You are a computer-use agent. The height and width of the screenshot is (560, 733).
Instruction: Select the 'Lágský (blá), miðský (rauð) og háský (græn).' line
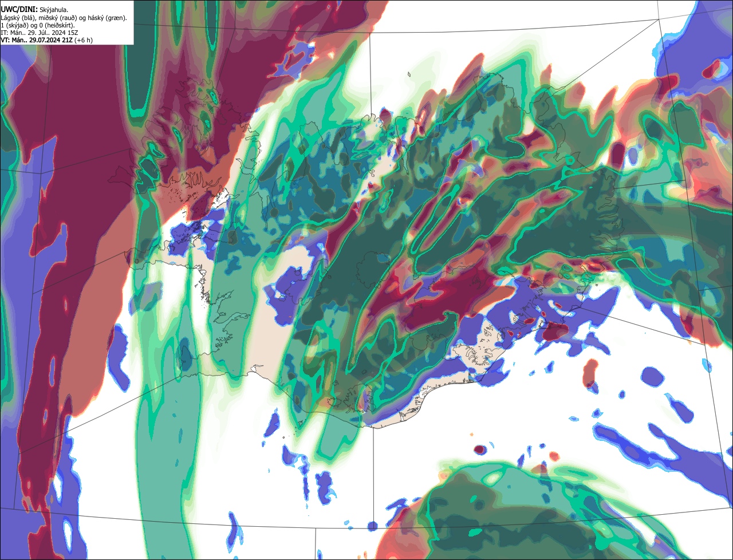click(64, 18)
